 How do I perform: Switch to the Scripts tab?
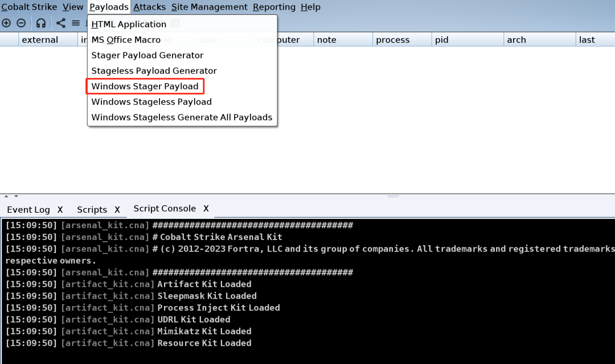[x=92, y=210]
